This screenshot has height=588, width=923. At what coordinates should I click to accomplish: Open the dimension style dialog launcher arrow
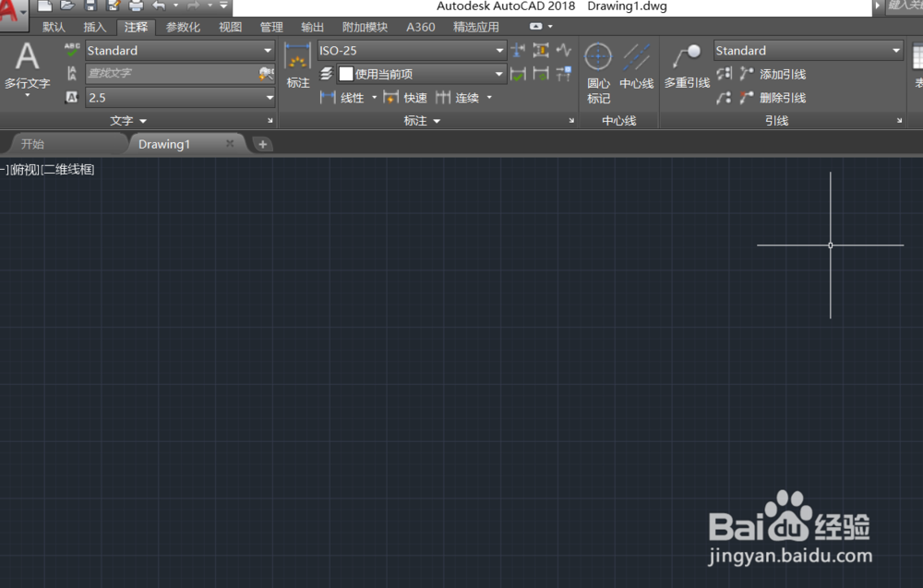pos(571,121)
